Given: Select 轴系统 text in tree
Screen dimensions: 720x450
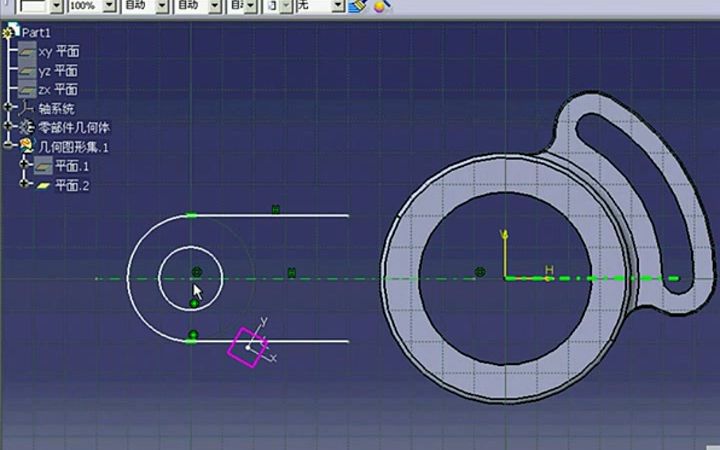Looking at the screenshot, I should (56, 109).
